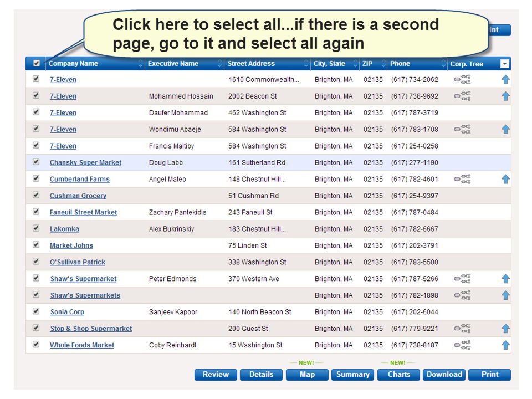Open corporate tree icon in Peter Edmonds row
Viewport: 532px width, 399px height.
[462, 279]
